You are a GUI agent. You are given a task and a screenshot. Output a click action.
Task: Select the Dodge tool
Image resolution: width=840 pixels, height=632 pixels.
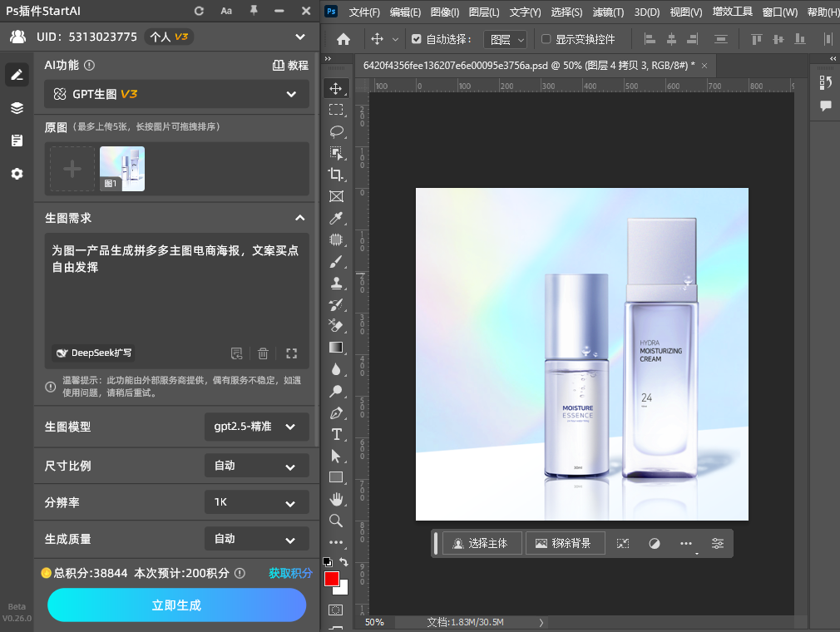click(x=336, y=391)
